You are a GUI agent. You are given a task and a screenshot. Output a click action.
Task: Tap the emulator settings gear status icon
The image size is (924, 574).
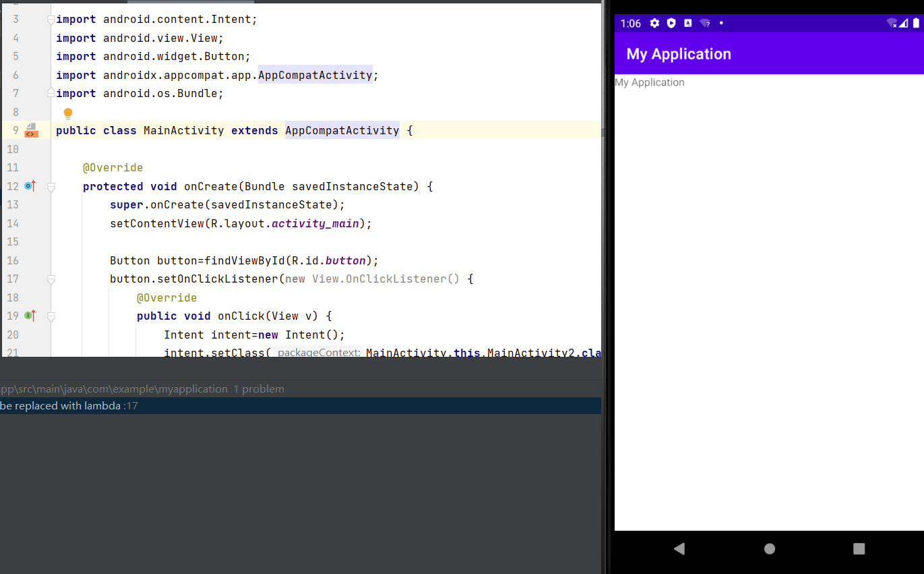(654, 23)
